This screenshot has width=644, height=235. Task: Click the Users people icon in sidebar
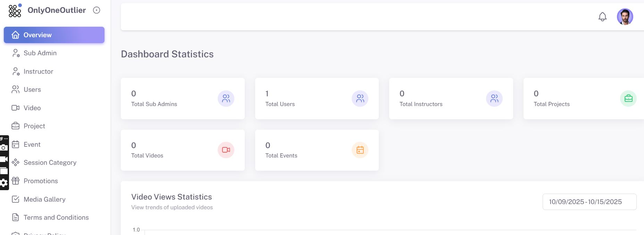click(16, 90)
